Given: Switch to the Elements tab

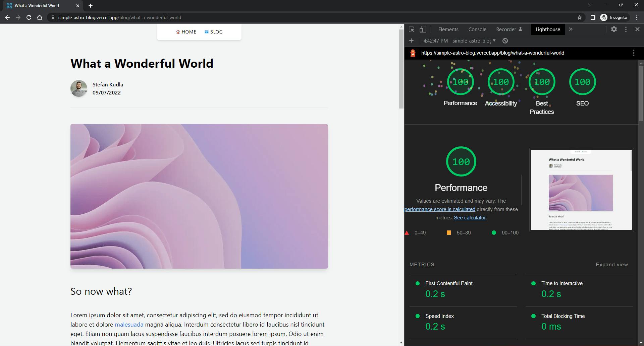Looking at the screenshot, I should tap(448, 29).
